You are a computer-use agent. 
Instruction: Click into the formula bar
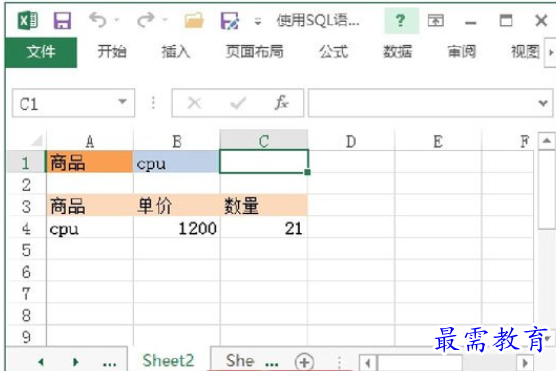click(x=422, y=104)
